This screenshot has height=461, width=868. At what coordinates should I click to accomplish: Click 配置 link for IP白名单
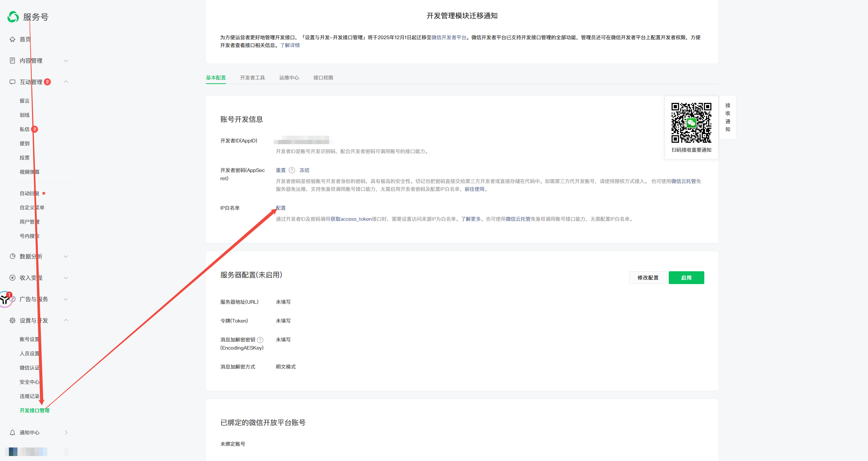[x=281, y=208]
